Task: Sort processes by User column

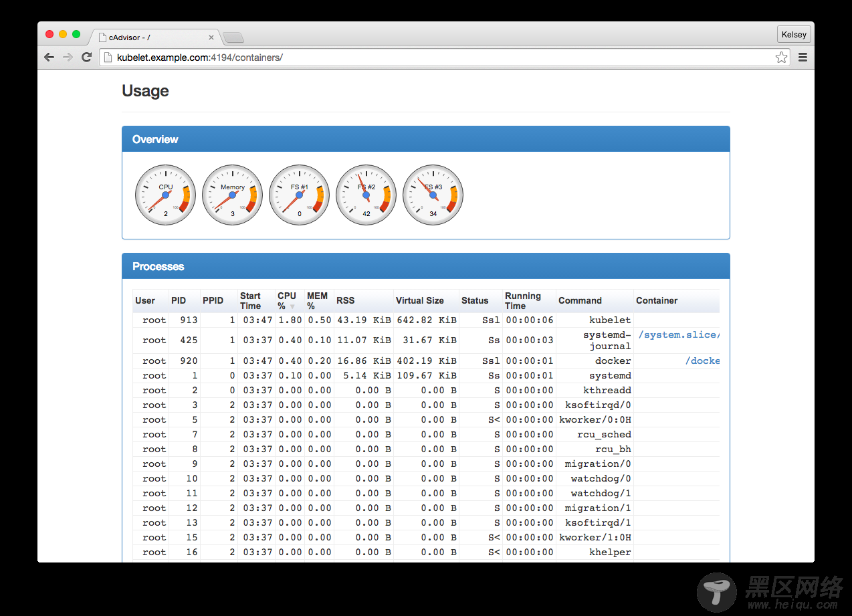Action: pos(150,301)
